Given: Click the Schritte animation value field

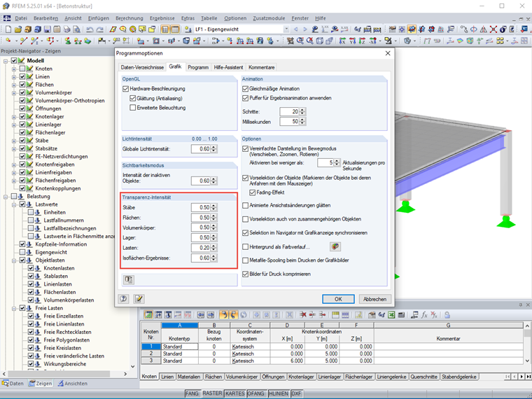Looking at the screenshot, I should [x=289, y=111].
